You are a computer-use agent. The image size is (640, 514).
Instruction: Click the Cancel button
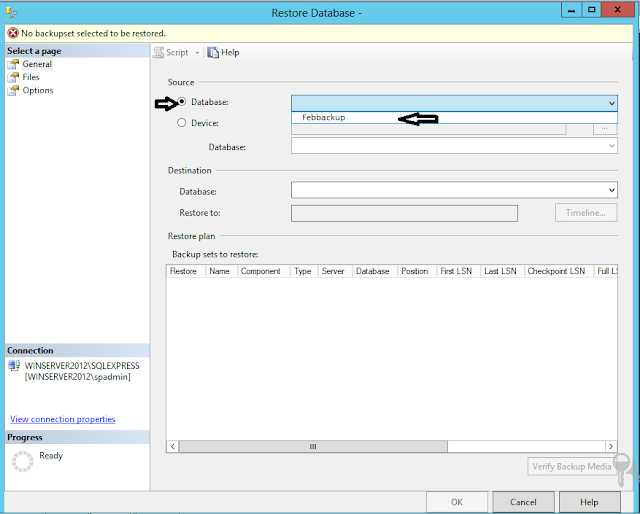[523, 502]
